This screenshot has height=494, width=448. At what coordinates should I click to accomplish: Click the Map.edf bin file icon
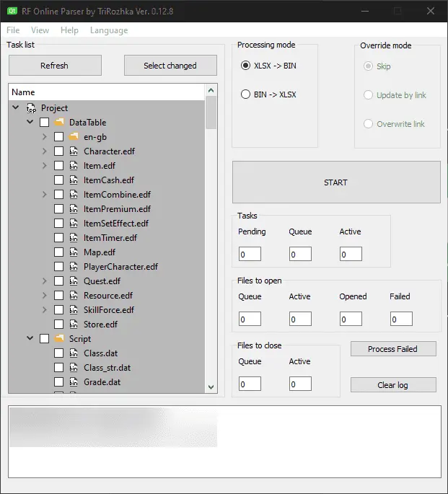pos(74,252)
